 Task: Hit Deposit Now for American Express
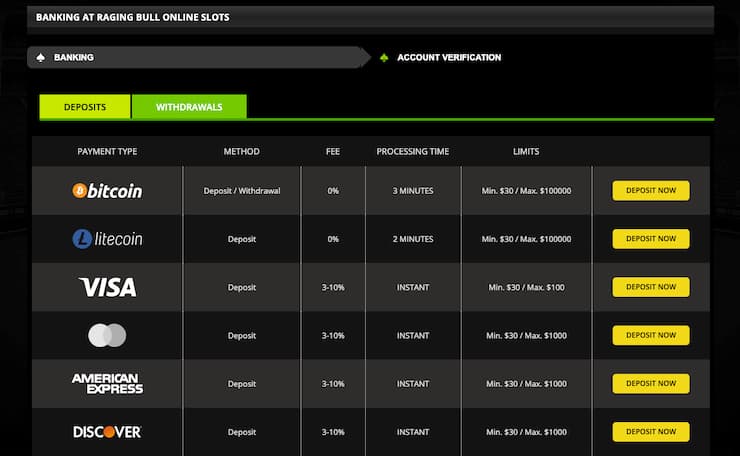pyautogui.click(x=651, y=383)
